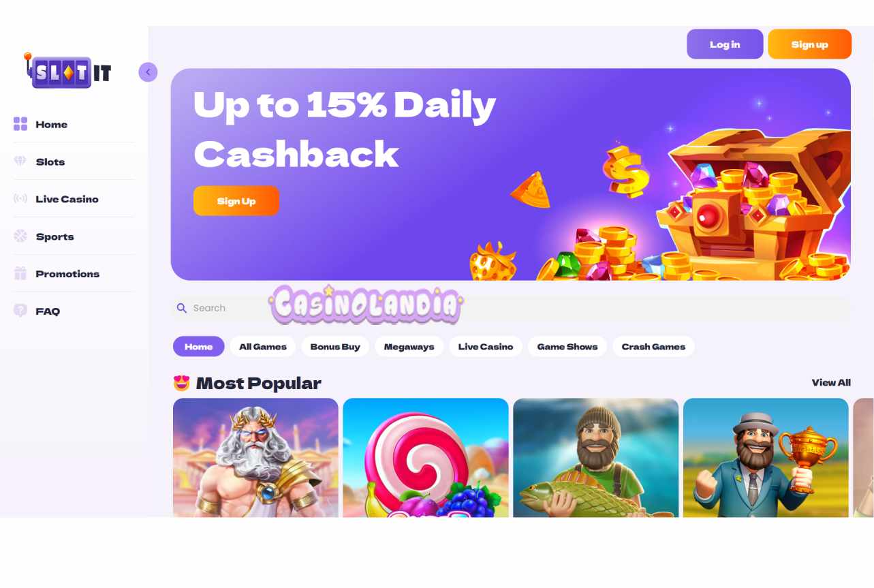Screen dimensions: 874x588
Task: Click the SlotIt logo
Action: tap(67, 71)
